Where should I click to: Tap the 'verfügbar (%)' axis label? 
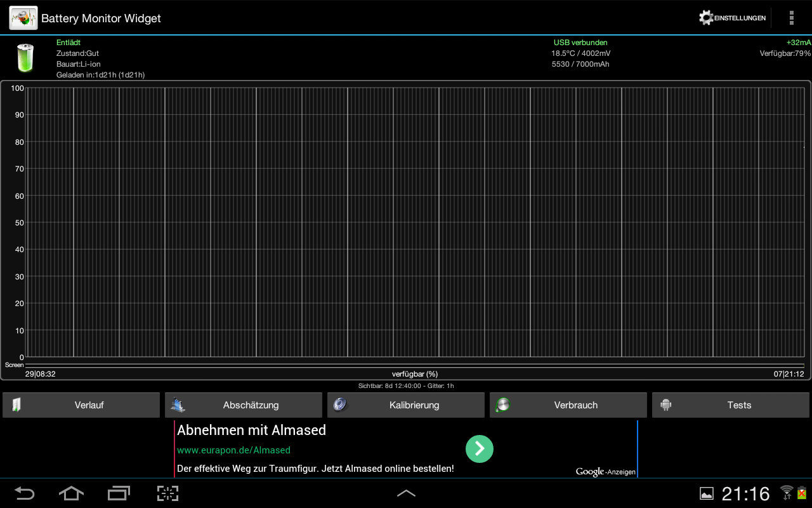click(x=415, y=374)
